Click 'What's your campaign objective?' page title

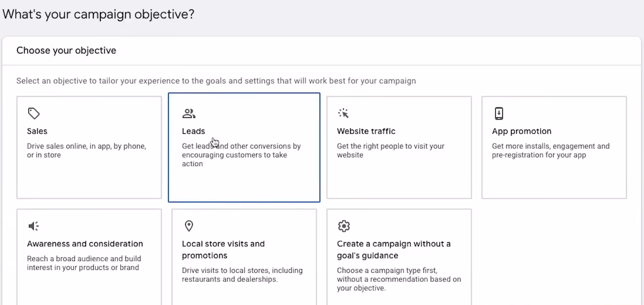tap(98, 14)
